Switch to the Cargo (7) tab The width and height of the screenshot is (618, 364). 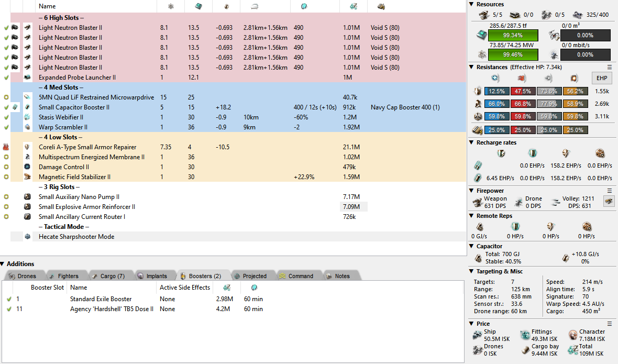pyautogui.click(x=107, y=276)
